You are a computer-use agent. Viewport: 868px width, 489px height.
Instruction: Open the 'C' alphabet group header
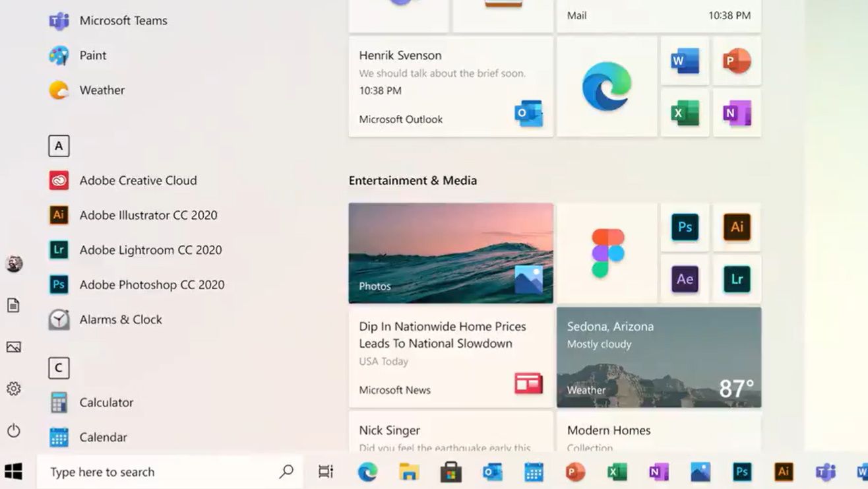[x=59, y=368]
